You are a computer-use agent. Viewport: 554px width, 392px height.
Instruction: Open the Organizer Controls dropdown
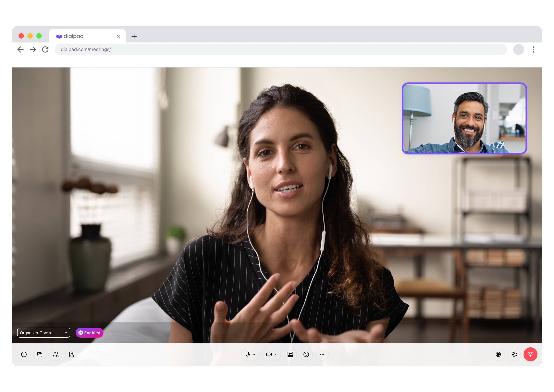point(43,333)
